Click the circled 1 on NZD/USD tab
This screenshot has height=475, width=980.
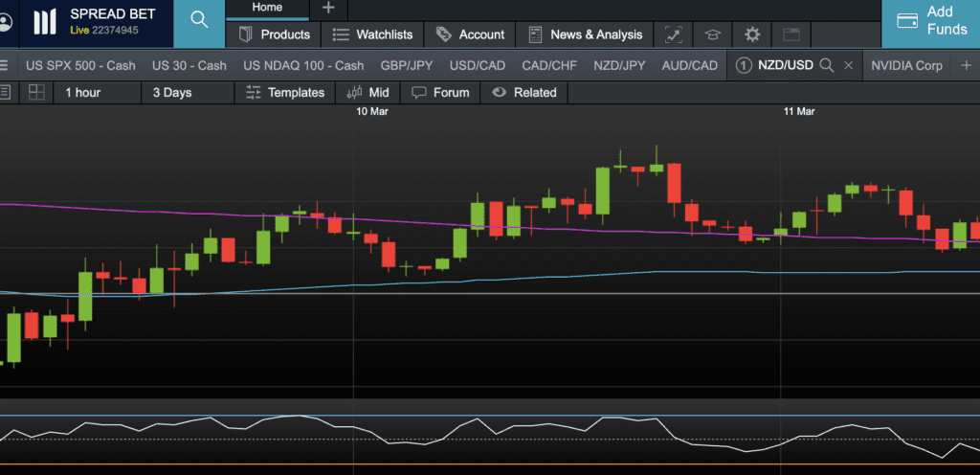coord(743,66)
